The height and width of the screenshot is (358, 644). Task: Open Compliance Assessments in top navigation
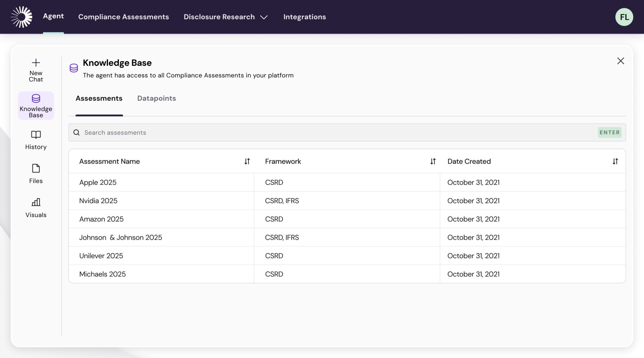123,17
